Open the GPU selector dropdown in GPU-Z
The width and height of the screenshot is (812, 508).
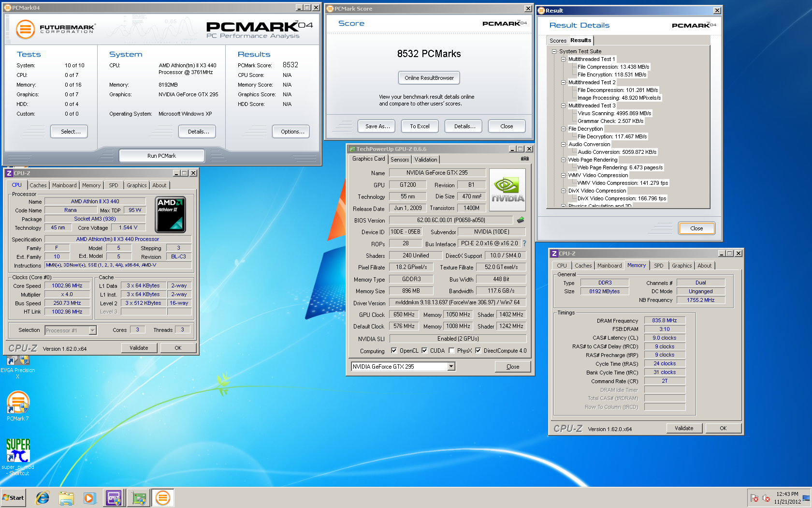click(x=451, y=367)
